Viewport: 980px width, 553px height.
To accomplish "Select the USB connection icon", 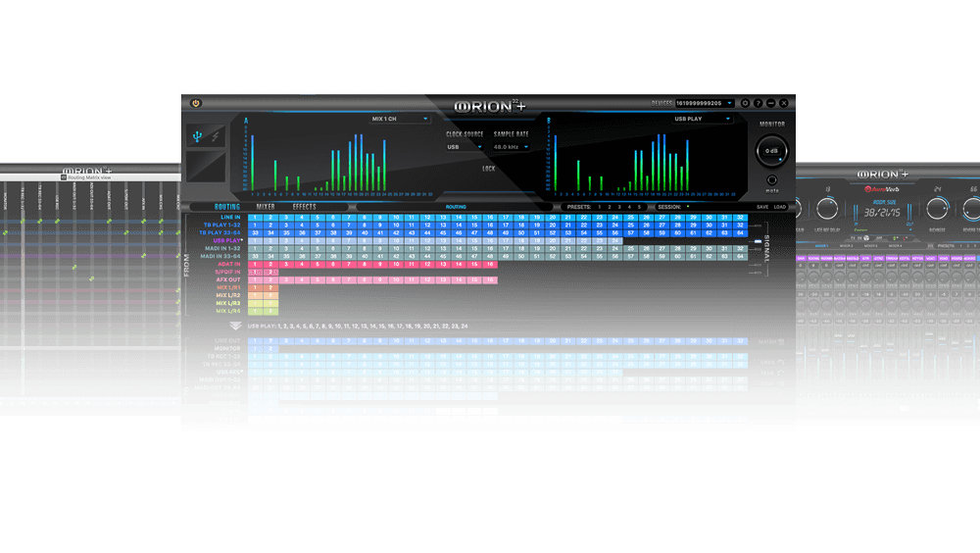I will [198, 136].
